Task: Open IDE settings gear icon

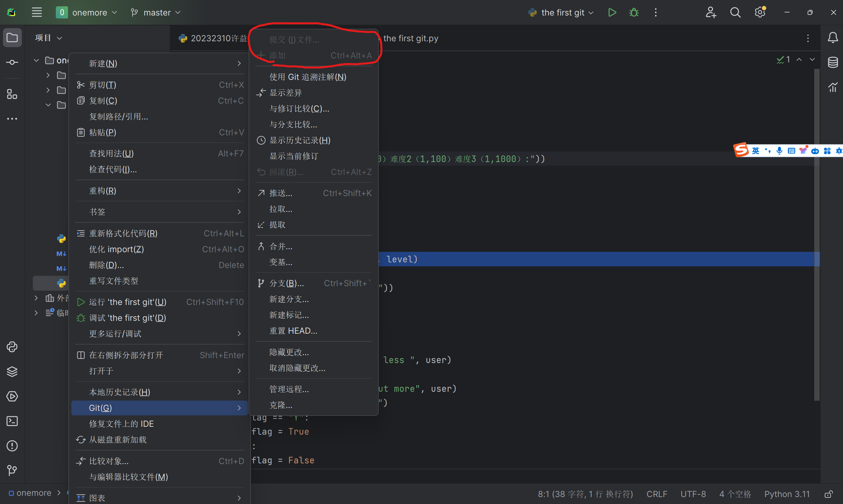Action: click(x=760, y=13)
